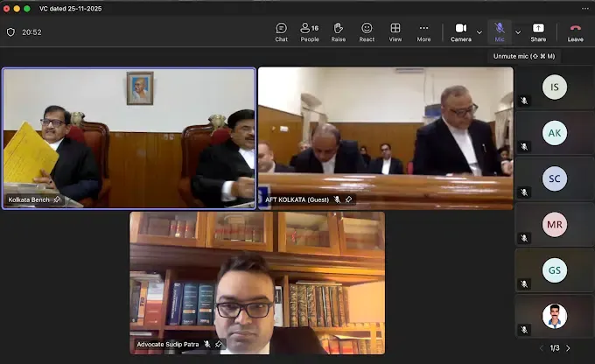Click the pin icon on Kolkata Bench
Screen dimensions: 595x364
(x=57, y=199)
